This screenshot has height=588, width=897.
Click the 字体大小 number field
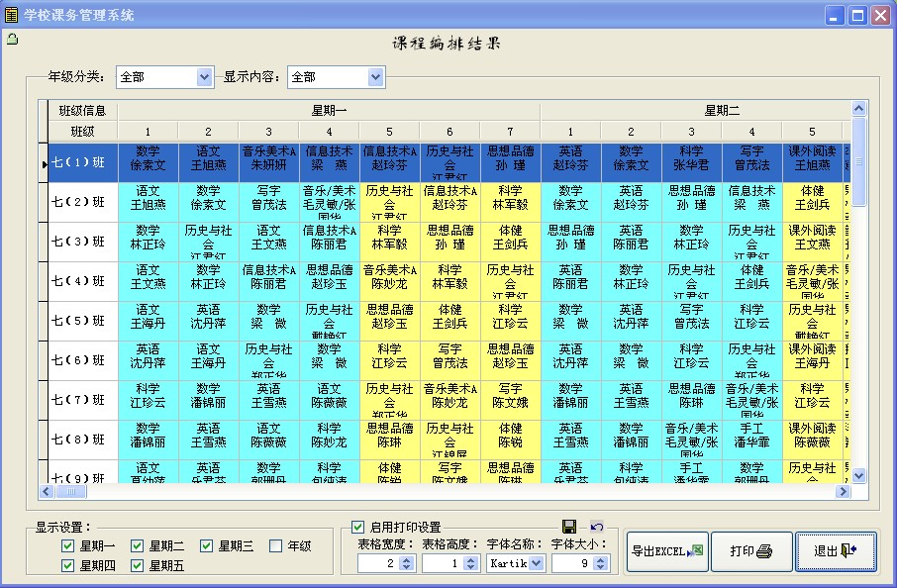[x=573, y=563]
